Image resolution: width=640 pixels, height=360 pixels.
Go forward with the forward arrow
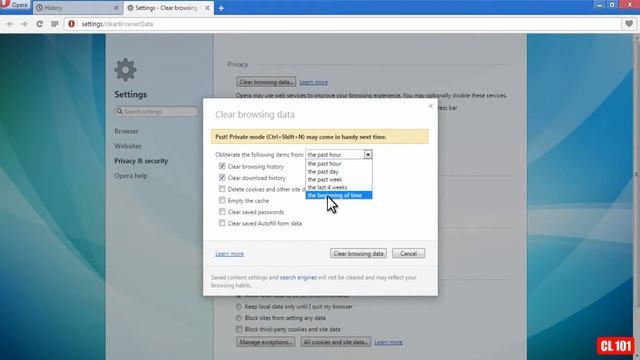(24, 24)
